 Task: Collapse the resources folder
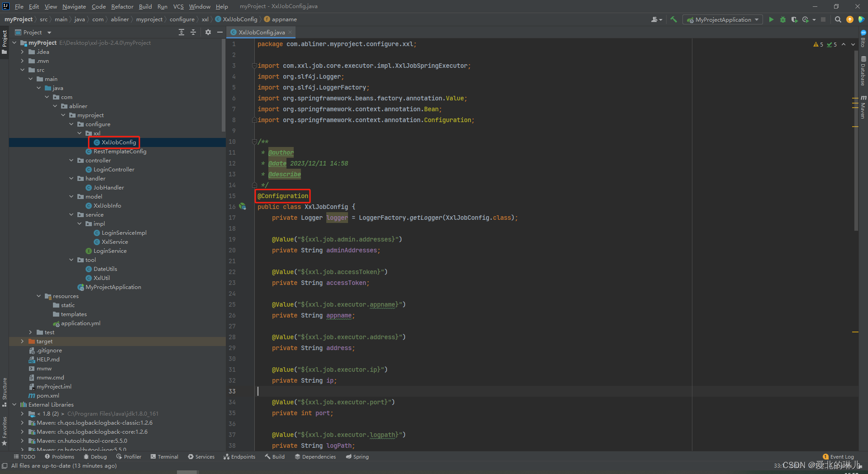coord(38,296)
